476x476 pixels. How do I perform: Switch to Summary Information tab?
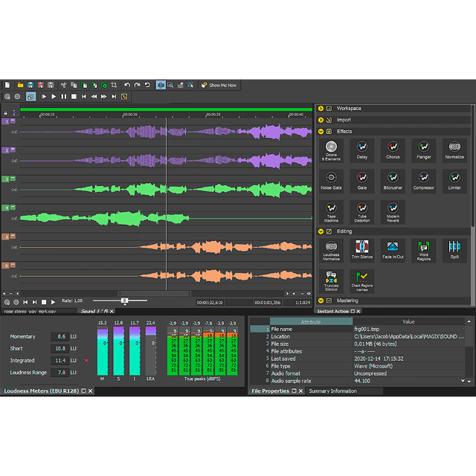click(x=332, y=390)
